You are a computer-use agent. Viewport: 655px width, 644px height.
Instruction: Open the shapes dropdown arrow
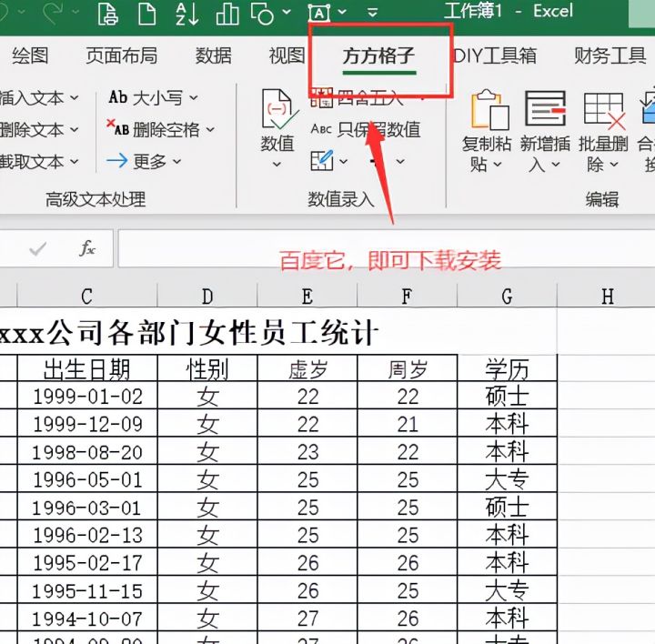click(x=287, y=12)
